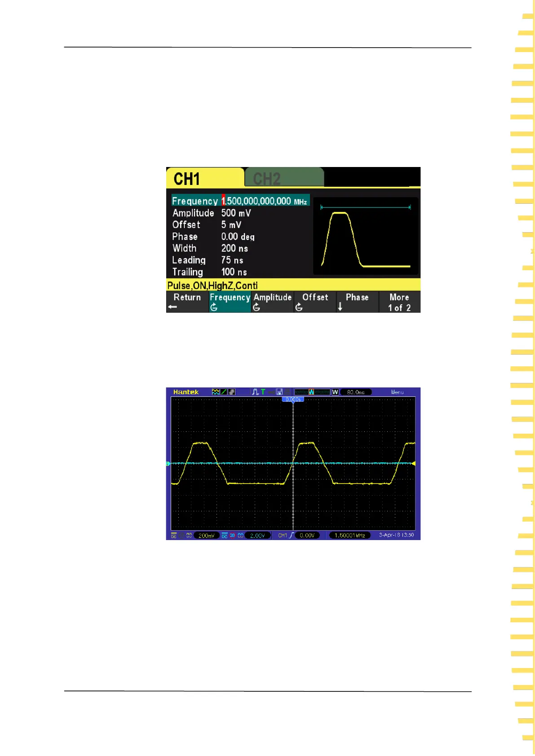Click the CH2 DC coupling icon
This screenshot has width=535, height=756.
[x=225, y=535]
